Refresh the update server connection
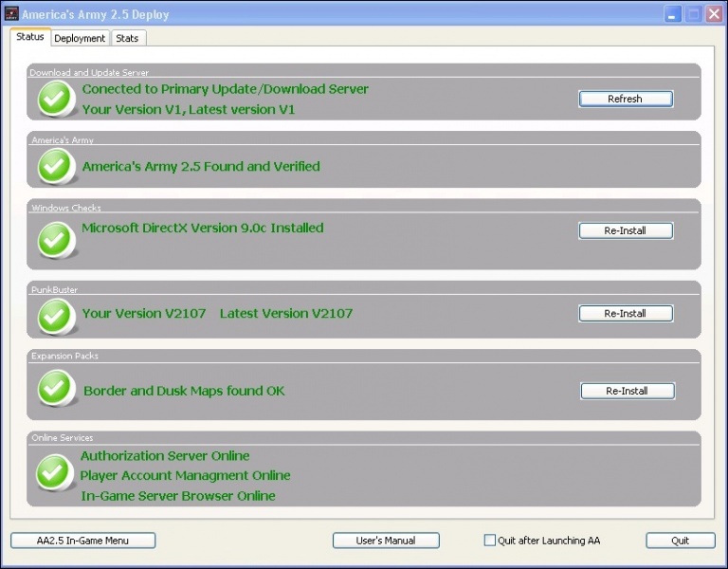The height and width of the screenshot is (569, 728). click(626, 99)
